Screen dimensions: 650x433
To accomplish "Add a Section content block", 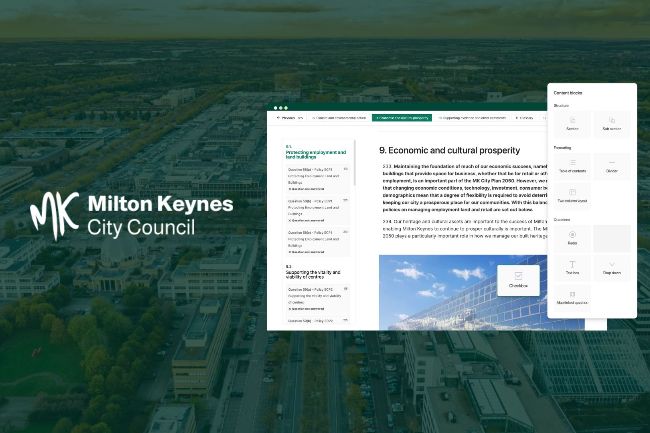I will [x=572, y=124].
